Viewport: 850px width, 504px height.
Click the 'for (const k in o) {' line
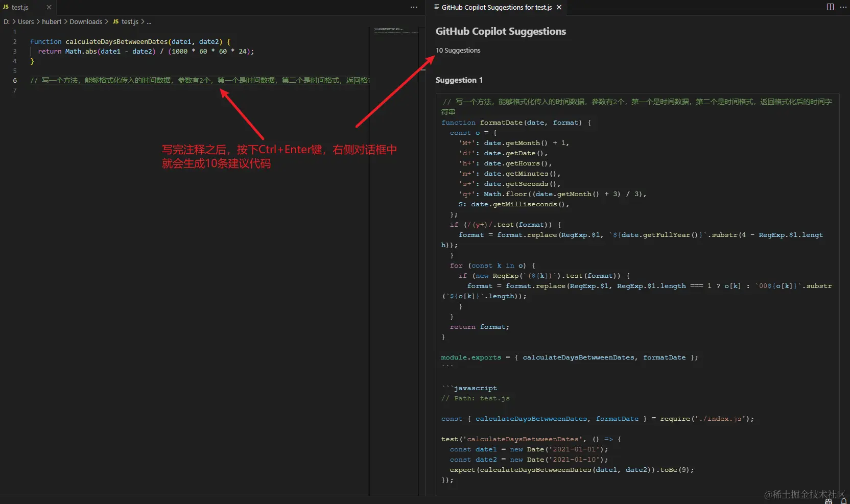493,266
